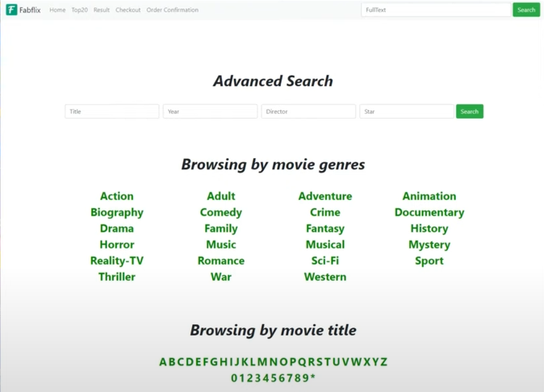Browse the Mystery genre
The width and height of the screenshot is (544, 392).
tap(429, 245)
